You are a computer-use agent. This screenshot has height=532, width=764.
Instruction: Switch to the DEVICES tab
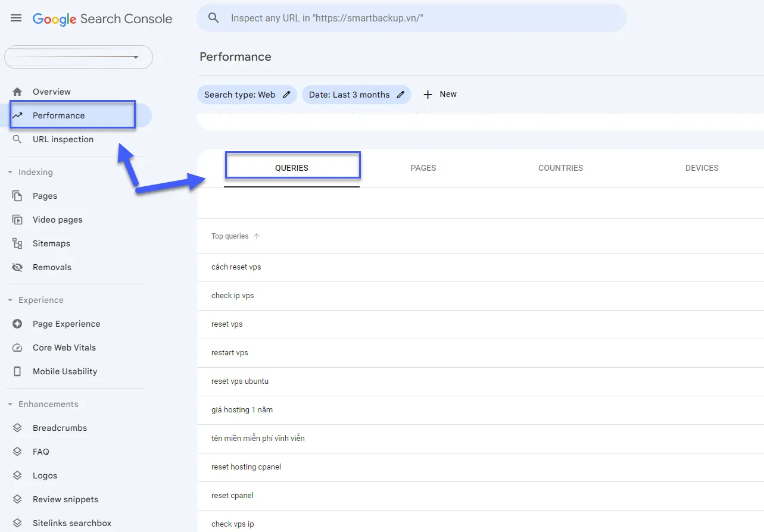click(701, 168)
